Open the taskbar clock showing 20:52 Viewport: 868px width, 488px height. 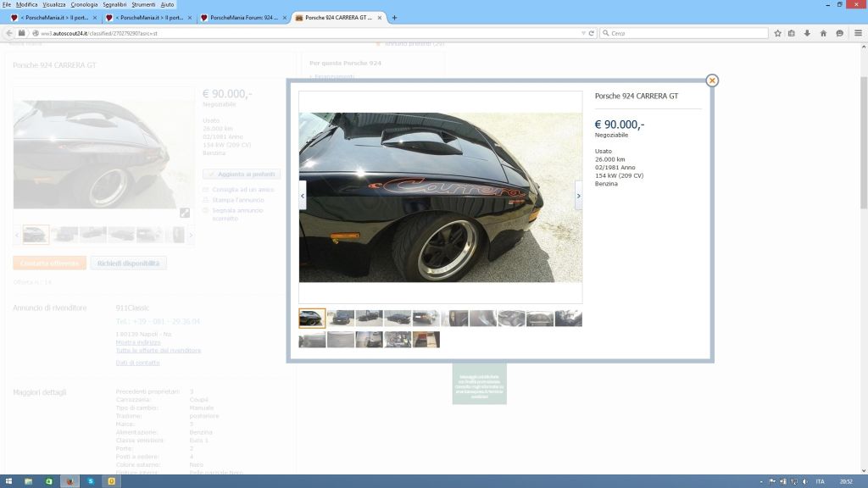point(846,482)
